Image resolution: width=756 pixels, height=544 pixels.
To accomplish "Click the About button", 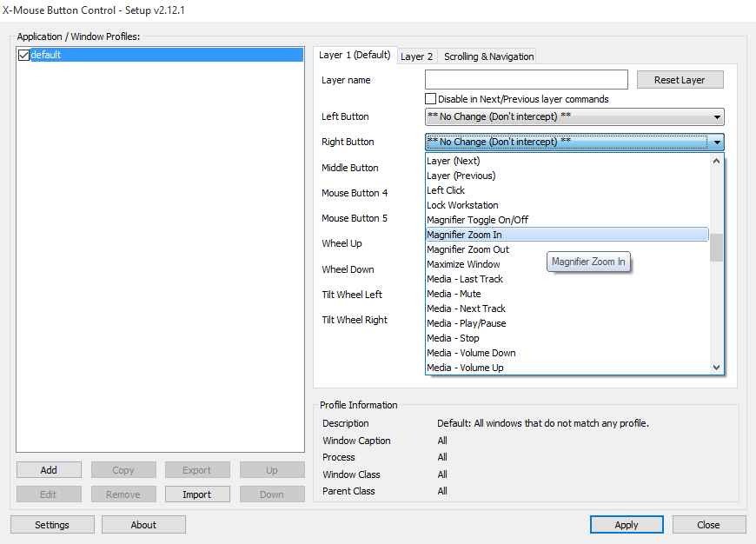I will 143,525.
